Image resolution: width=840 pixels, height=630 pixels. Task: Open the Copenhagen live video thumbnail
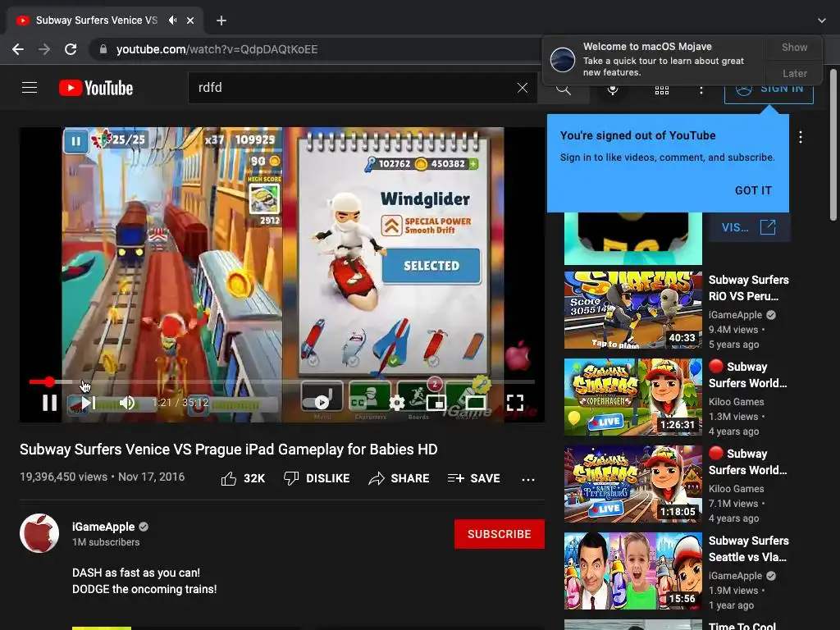pyautogui.click(x=632, y=397)
